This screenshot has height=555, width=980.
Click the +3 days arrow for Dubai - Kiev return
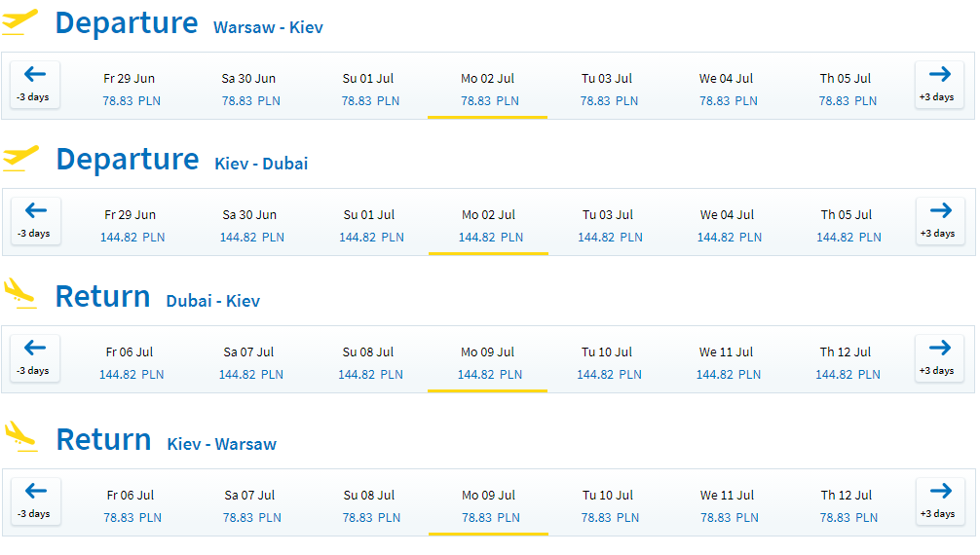pyautogui.click(x=939, y=358)
